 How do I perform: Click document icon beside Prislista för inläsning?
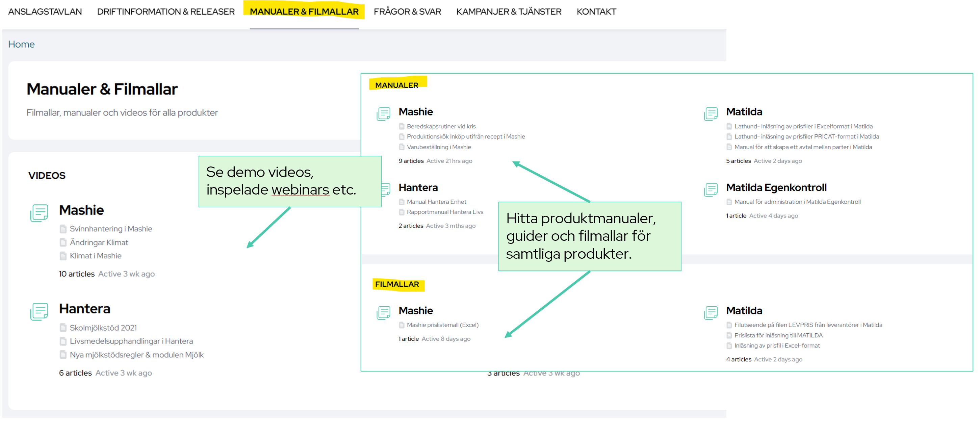[729, 335]
